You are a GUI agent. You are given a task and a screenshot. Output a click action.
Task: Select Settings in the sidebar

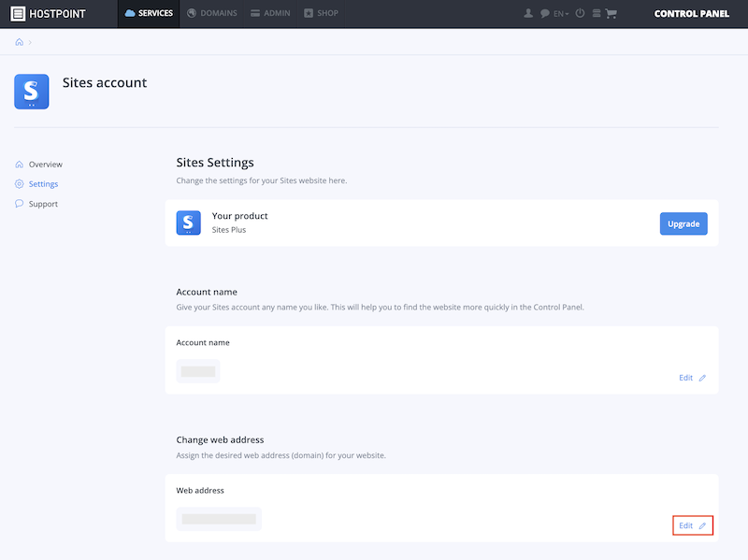click(36, 183)
